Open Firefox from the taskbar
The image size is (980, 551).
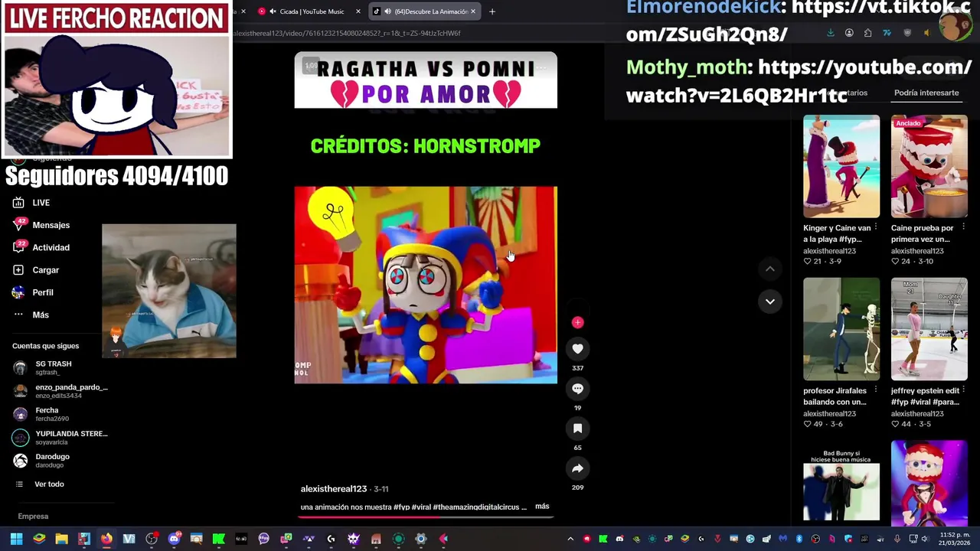pyautogui.click(x=106, y=539)
